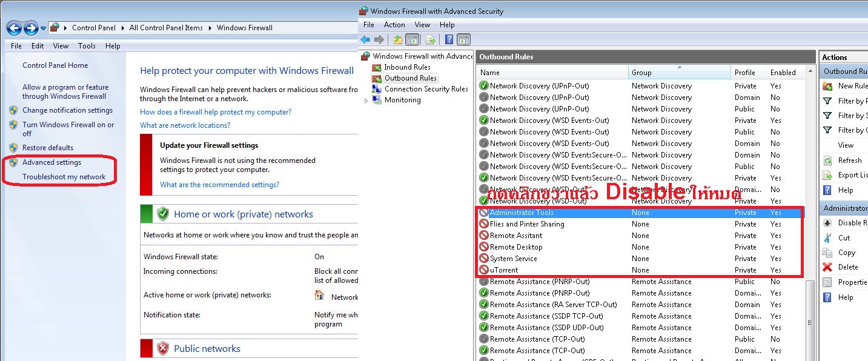This screenshot has height=361, width=868.
Task: Open breadcrumb arrow after Control Panel
Action: click(x=124, y=28)
